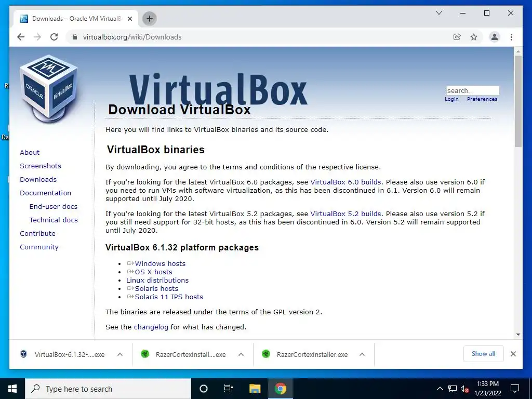Click the browser forward arrow

(x=37, y=37)
